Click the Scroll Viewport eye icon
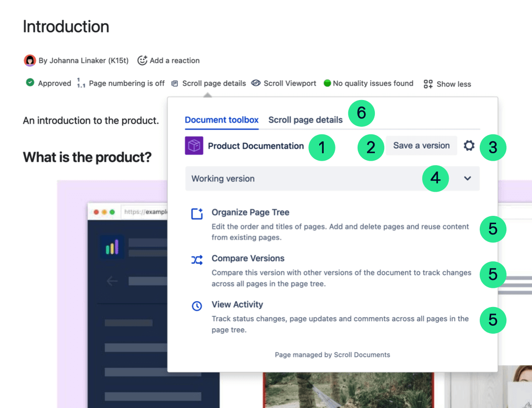 pyautogui.click(x=256, y=83)
